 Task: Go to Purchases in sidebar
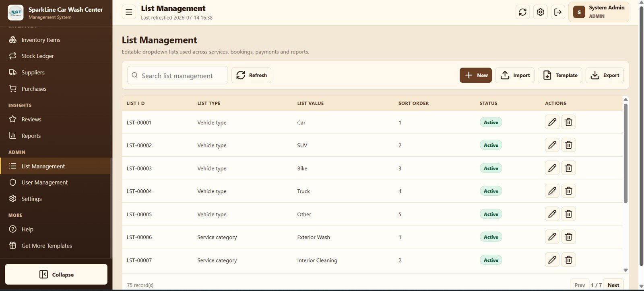[x=55, y=89]
